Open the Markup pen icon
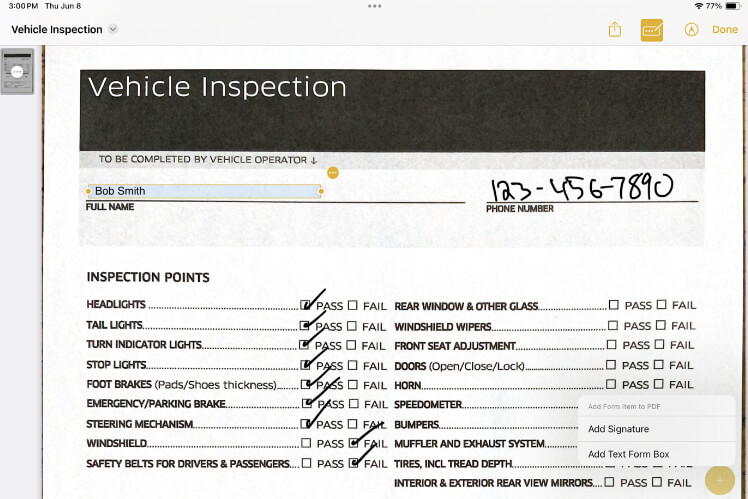 [x=691, y=30]
